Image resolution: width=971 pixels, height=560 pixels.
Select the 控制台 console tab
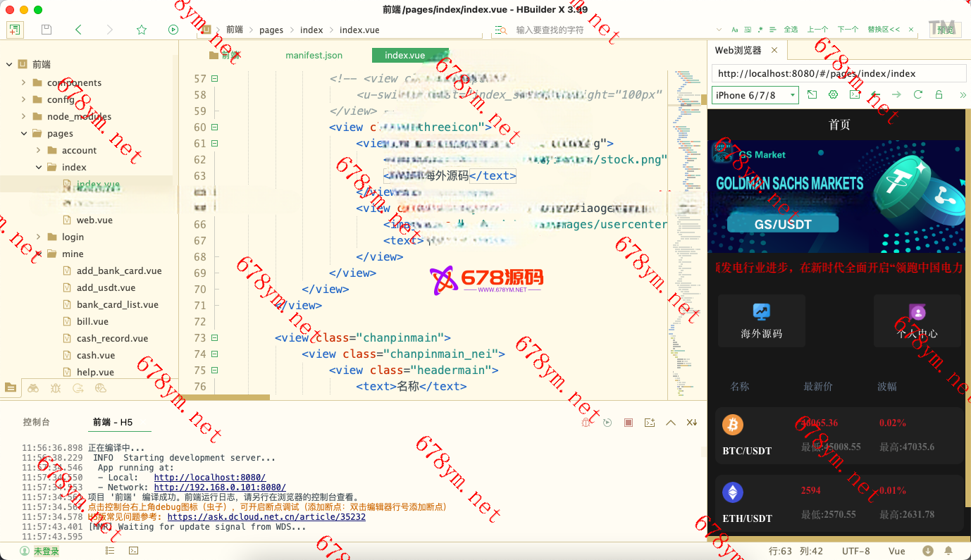[x=36, y=421]
